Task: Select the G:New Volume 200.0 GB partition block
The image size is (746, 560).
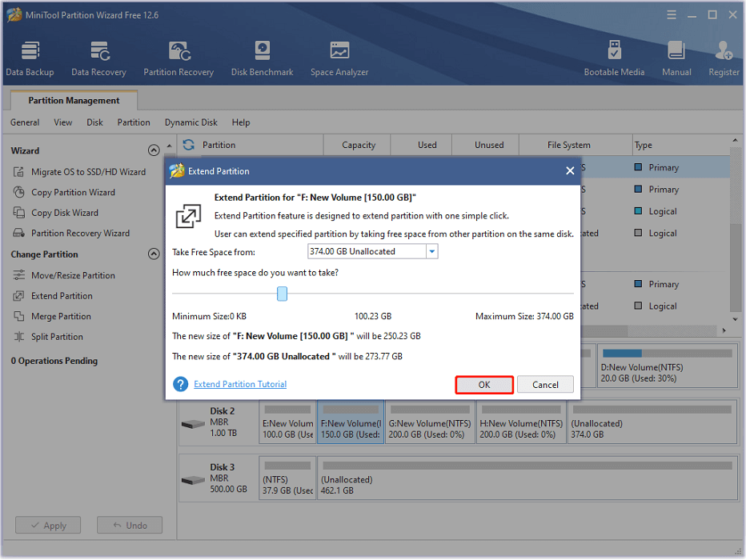Action: (x=430, y=422)
